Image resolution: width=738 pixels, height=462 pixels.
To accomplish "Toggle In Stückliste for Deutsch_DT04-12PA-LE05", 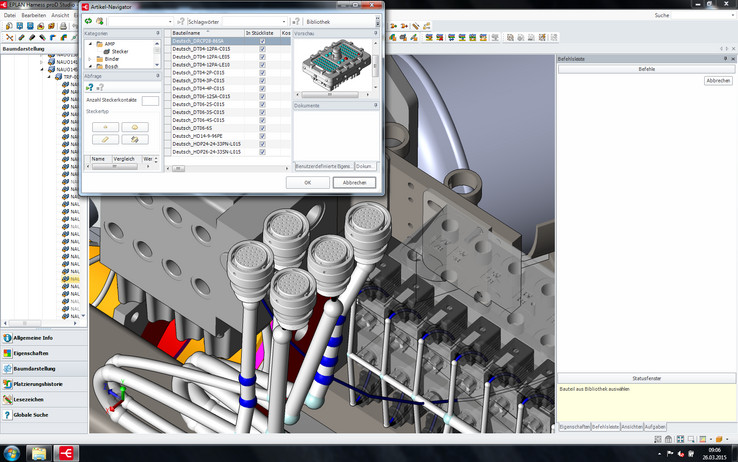I will 262,57.
